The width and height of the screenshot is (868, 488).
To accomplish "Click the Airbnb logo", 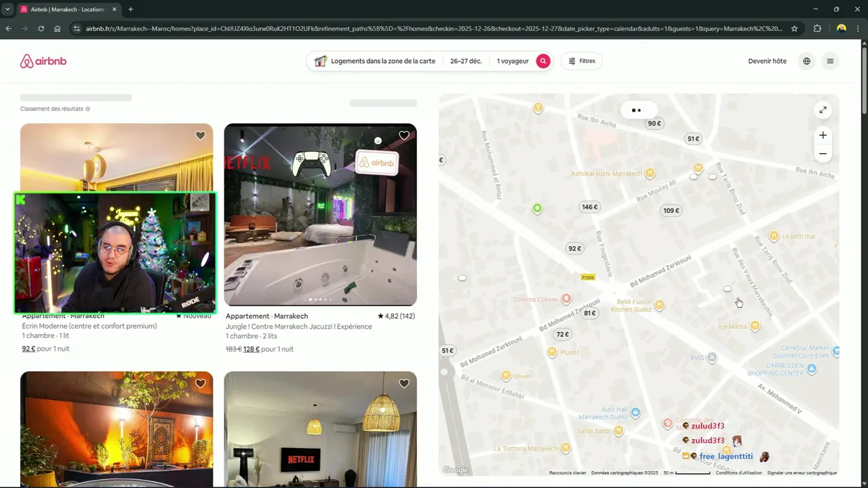I will pos(43,61).
